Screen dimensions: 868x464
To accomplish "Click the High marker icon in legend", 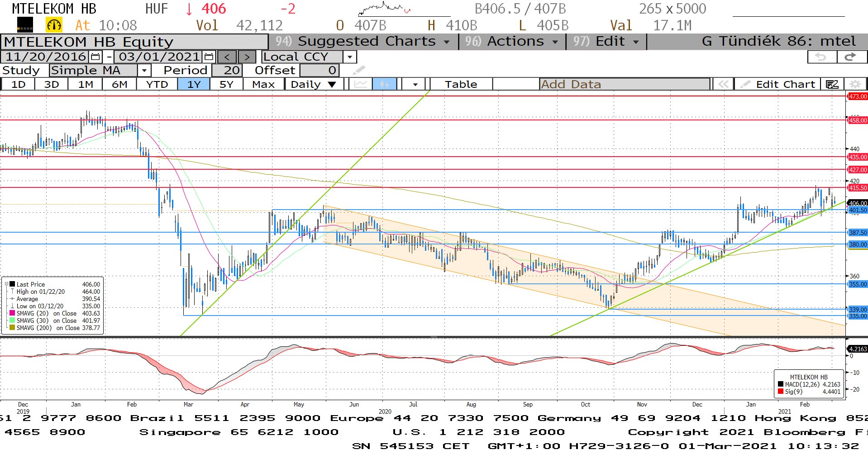I will pos(12,292).
